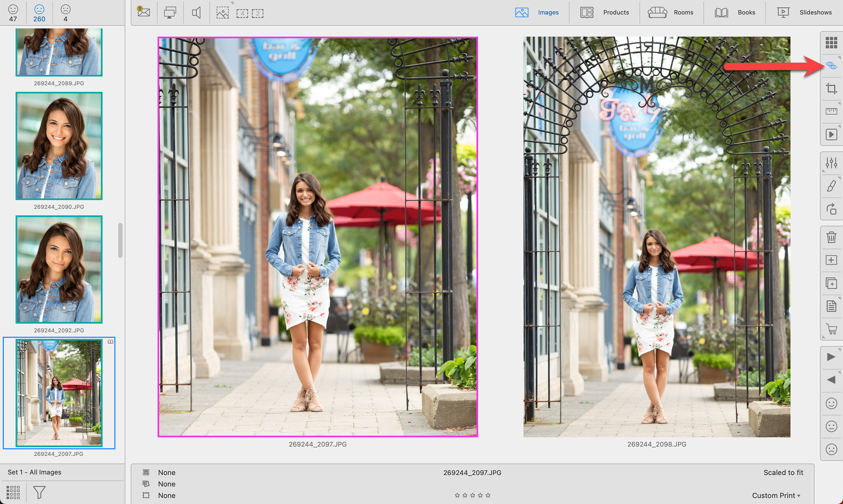Click the email envelope icon
This screenshot has height=504, width=843.
click(144, 12)
